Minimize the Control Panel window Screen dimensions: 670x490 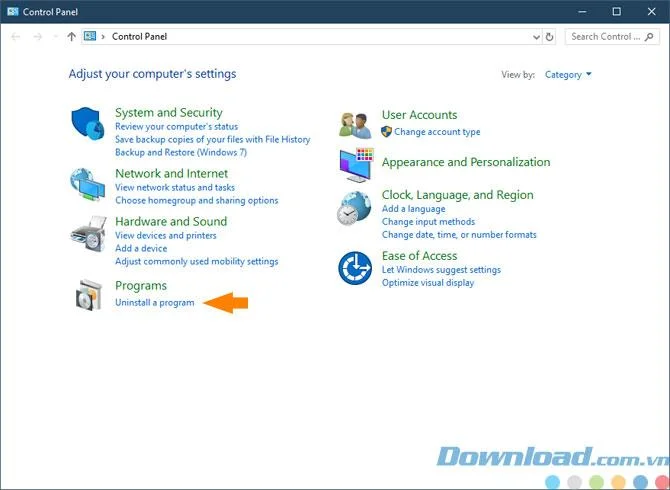coord(582,12)
